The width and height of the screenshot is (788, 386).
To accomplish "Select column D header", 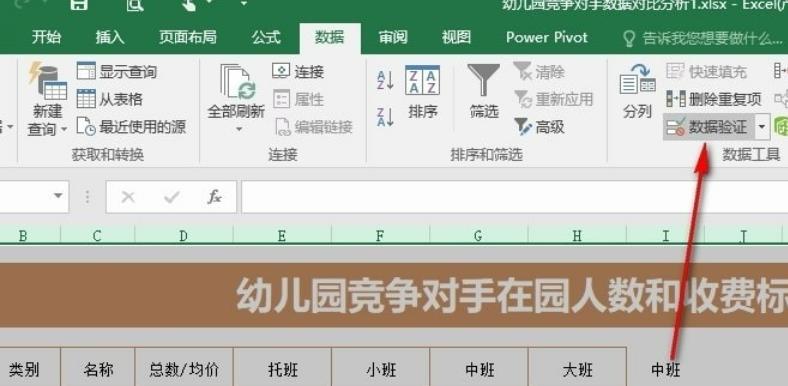I will [184, 235].
